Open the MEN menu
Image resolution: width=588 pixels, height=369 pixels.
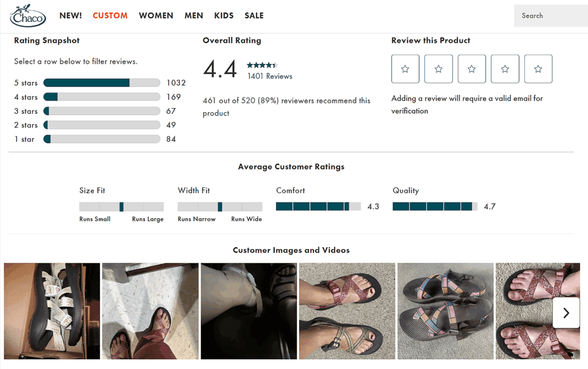coord(194,16)
